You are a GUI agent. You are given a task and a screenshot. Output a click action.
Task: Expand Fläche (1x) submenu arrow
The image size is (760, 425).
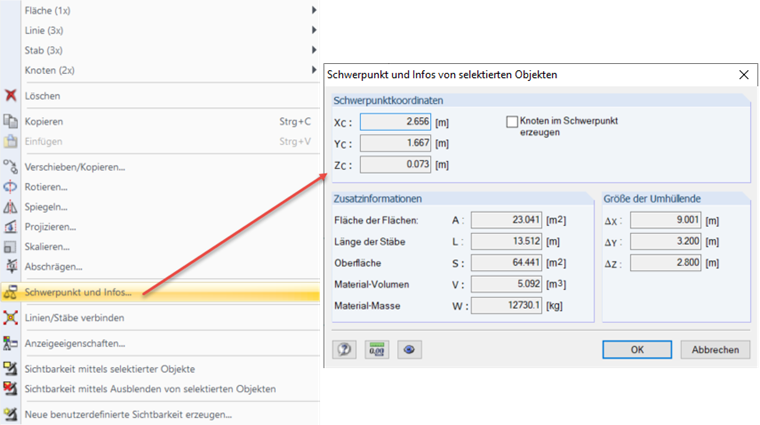pos(314,10)
